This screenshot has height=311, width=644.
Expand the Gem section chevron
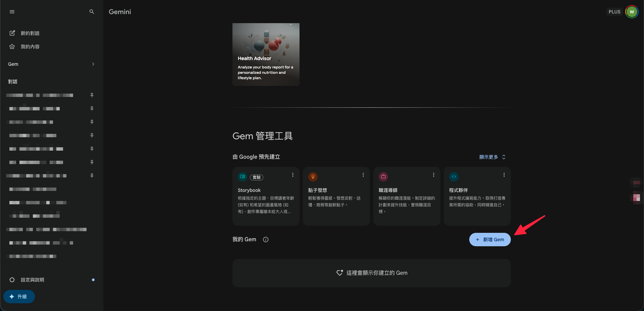93,64
